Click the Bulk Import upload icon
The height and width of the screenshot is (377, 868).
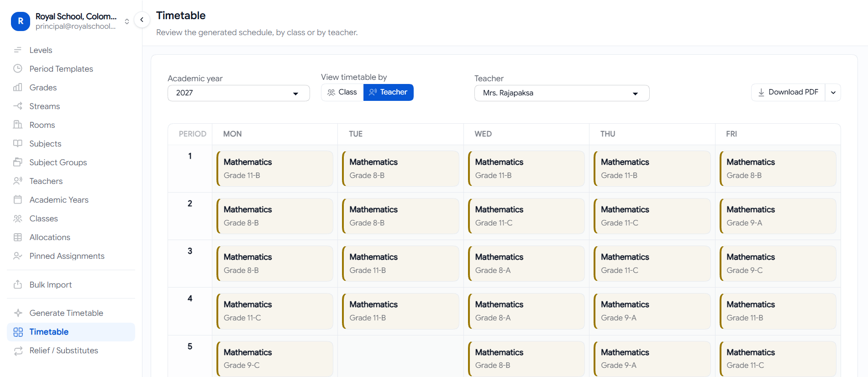(18, 284)
